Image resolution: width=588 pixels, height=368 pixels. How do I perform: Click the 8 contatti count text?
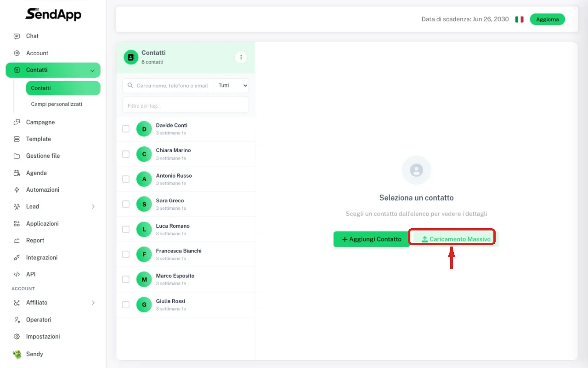(x=152, y=62)
